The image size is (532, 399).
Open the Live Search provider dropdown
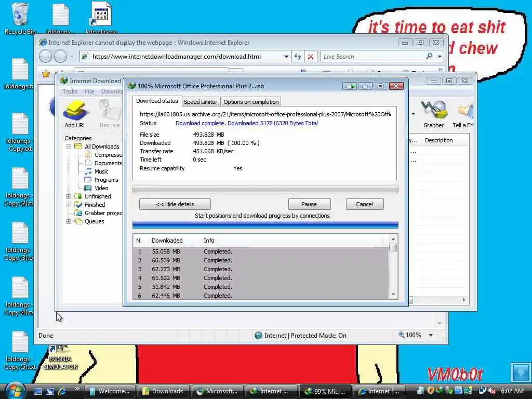coord(440,56)
